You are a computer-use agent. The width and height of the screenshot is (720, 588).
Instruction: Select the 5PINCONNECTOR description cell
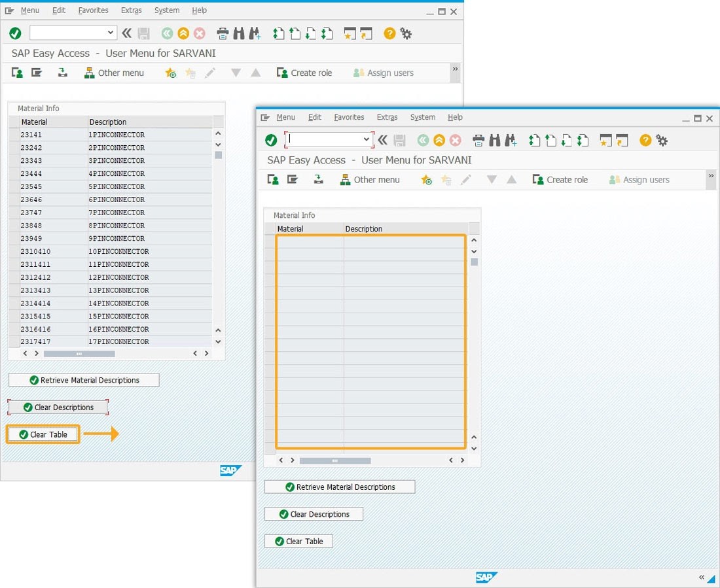coord(149,187)
